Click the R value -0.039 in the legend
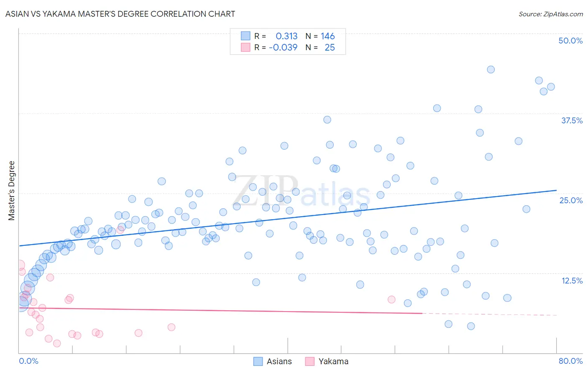The width and height of the screenshot is (588, 373). point(283,47)
